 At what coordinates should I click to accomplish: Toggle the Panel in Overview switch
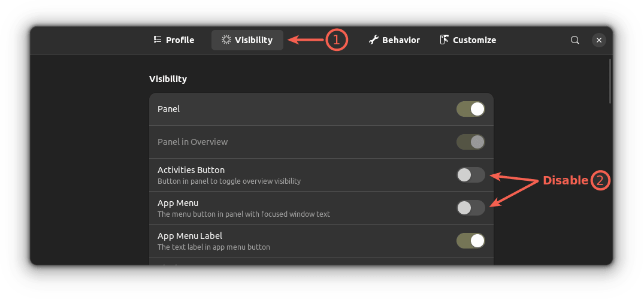[470, 142]
